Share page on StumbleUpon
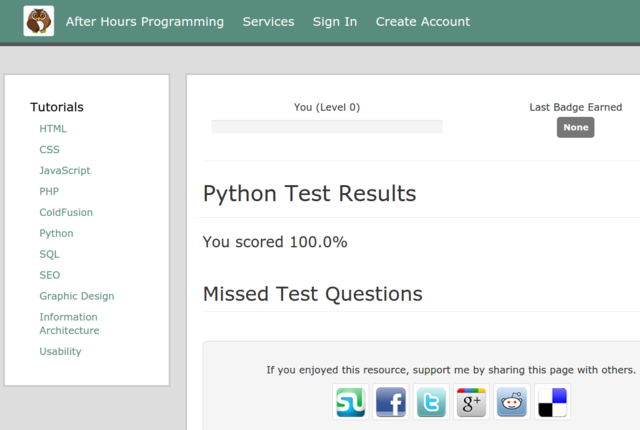Screen dimensions: 640x430 point(351,401)
